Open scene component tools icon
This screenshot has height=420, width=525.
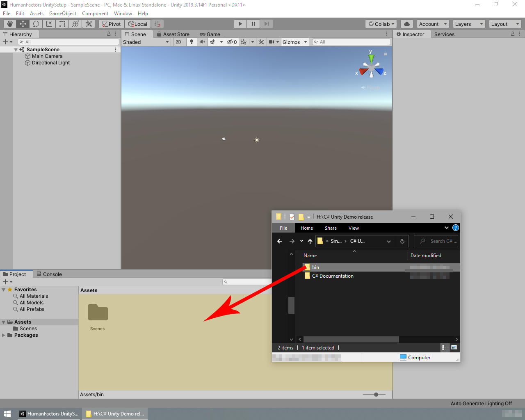[x=261, y=42]
